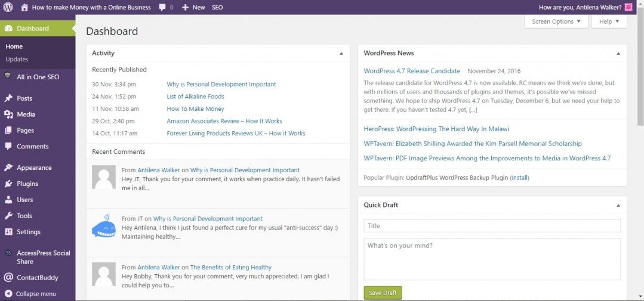Click the Users person icon
The height and width of the screenshot is (301, 644).
pyautogui.click(x=8, y=199)
